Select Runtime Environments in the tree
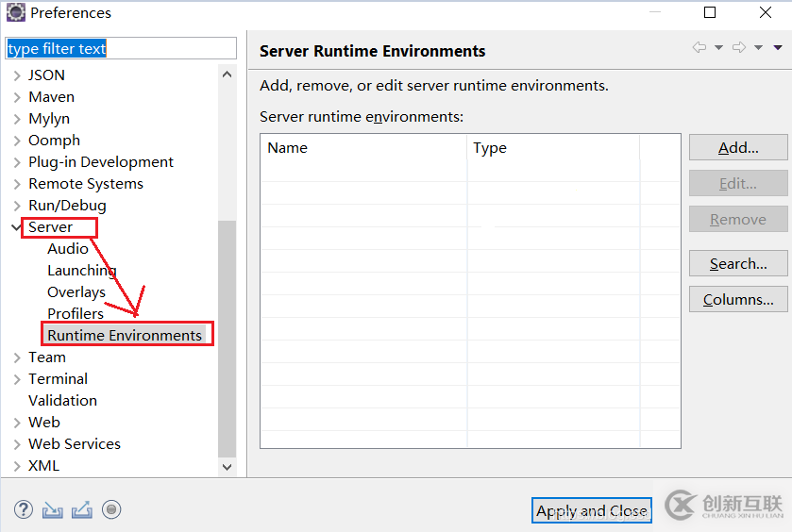 125,335
